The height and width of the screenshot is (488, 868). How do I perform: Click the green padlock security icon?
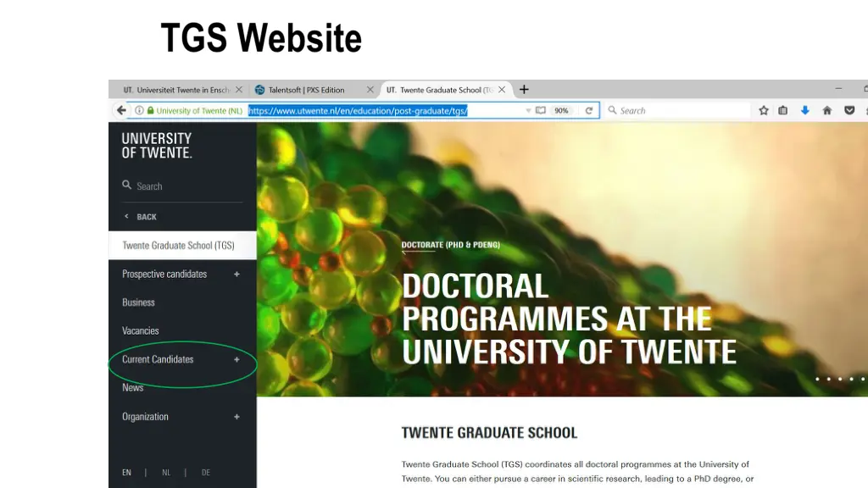[150, 111]
